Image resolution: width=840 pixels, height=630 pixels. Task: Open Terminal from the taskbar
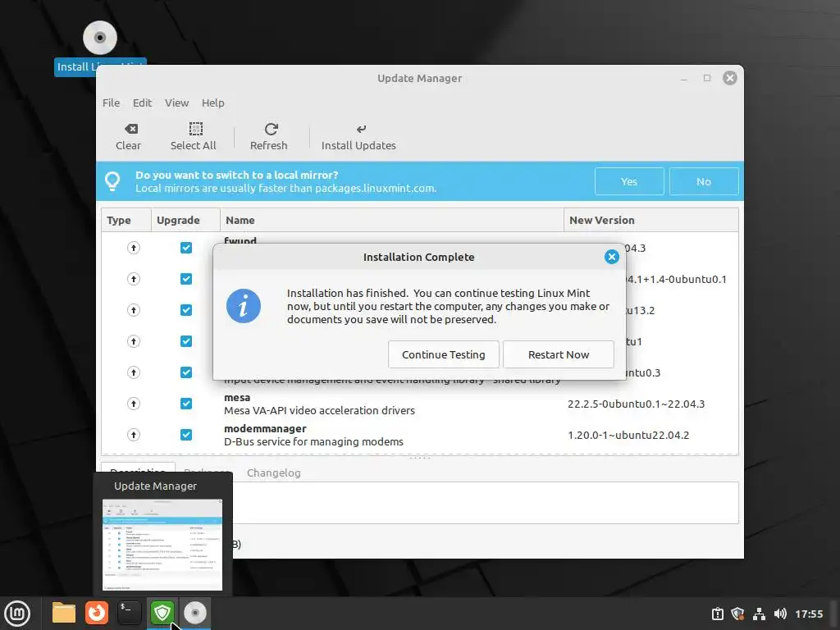[129, 613]
